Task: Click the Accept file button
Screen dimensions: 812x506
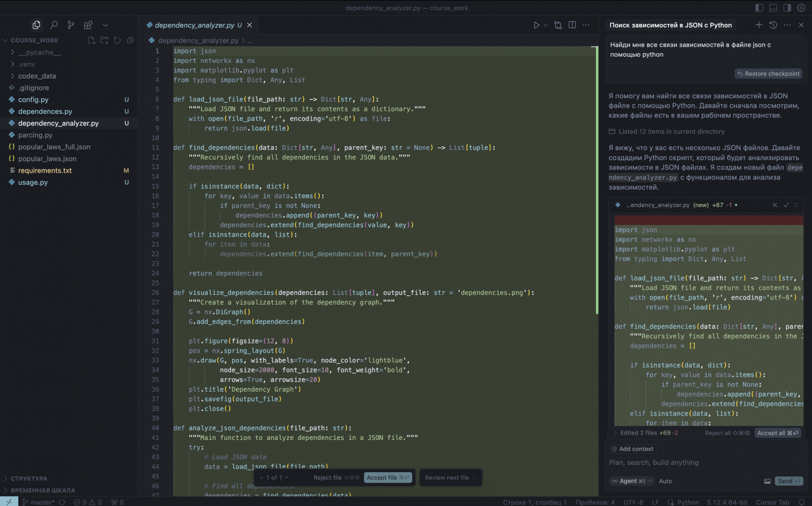Action: [387, 477]
